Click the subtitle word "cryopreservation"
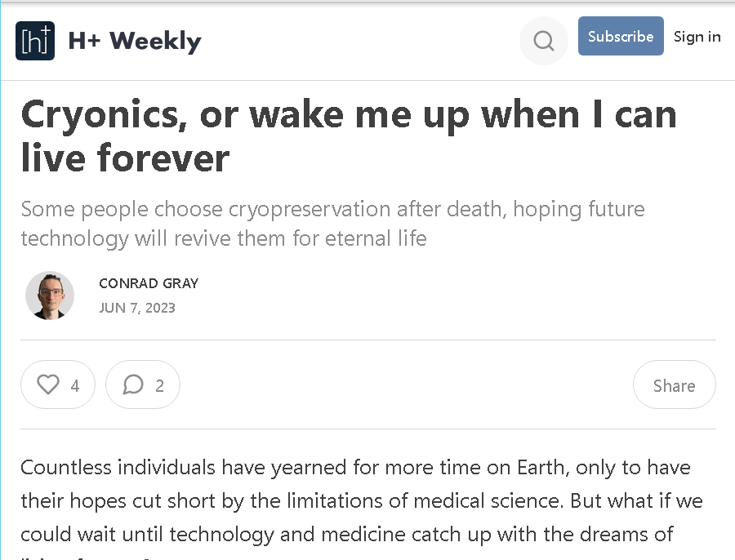The height and width of the screenshot is (560, 735). tap(310, 210)
